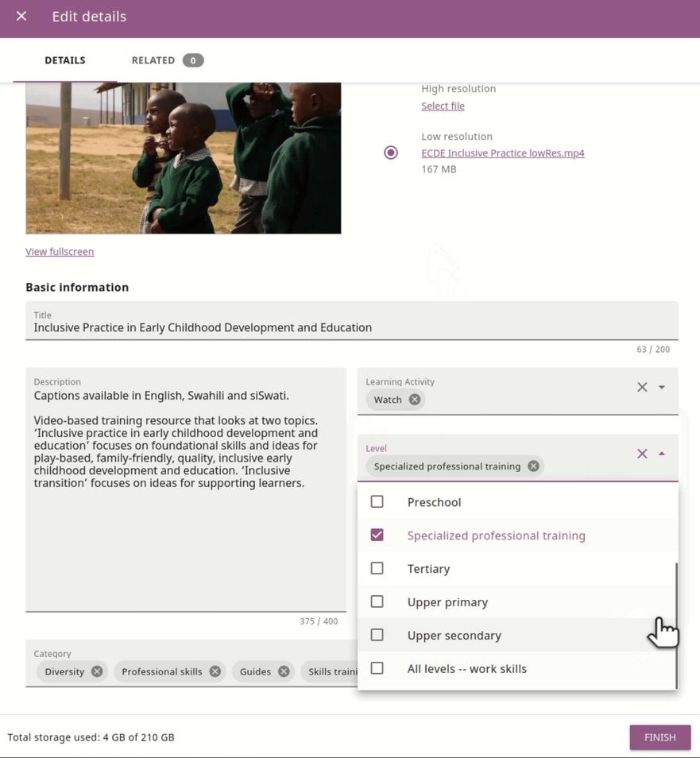Remove the Diversity category chip
The image size is (700, 758).
(x=97, y=671)
